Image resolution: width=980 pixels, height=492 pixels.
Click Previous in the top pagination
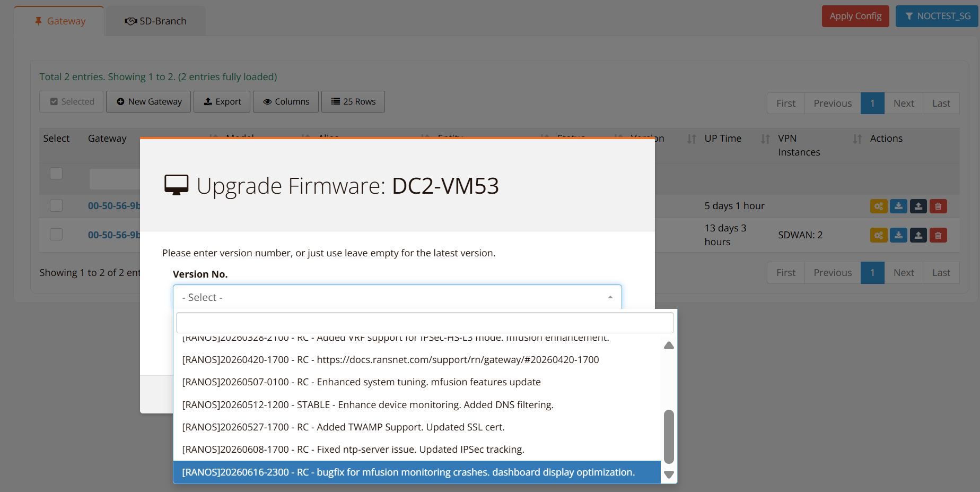click(x=833, y=103)
